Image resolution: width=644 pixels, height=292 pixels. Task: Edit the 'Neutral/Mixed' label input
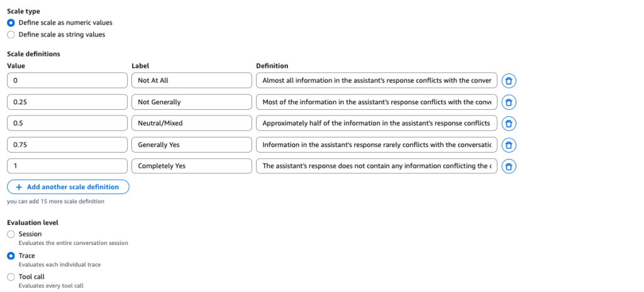(x=191, y=124)
